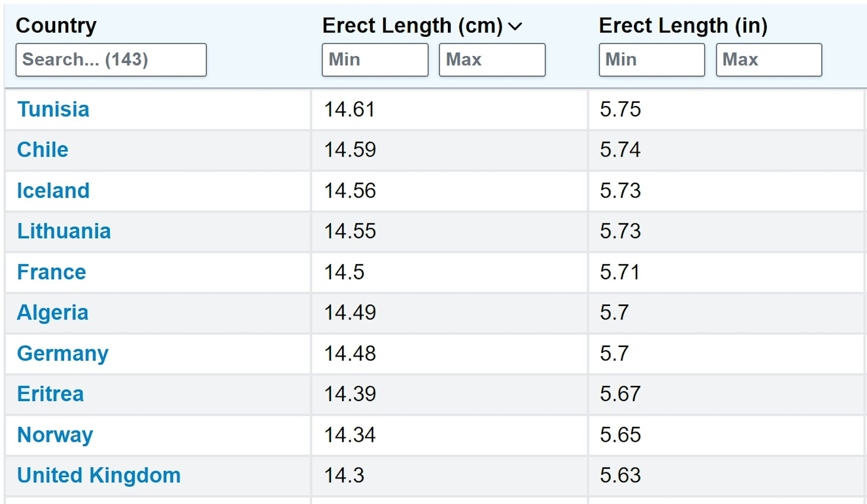Click the Country search input field

tap(111, 60)
